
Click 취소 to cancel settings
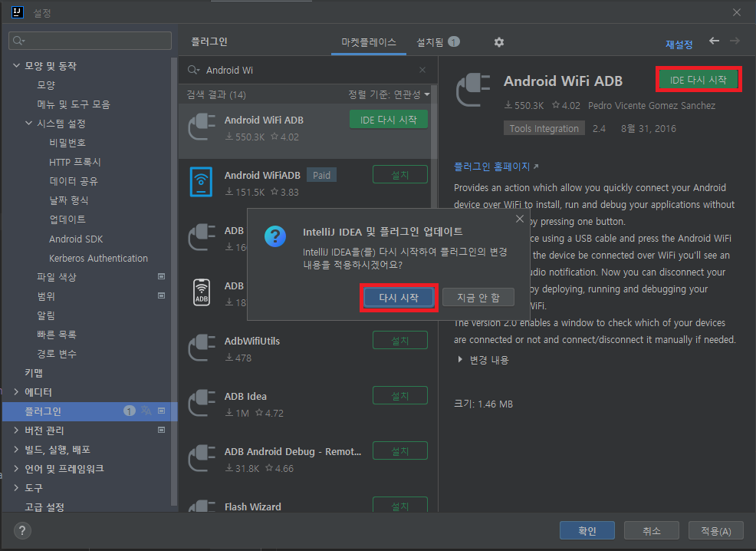point(652,531)
